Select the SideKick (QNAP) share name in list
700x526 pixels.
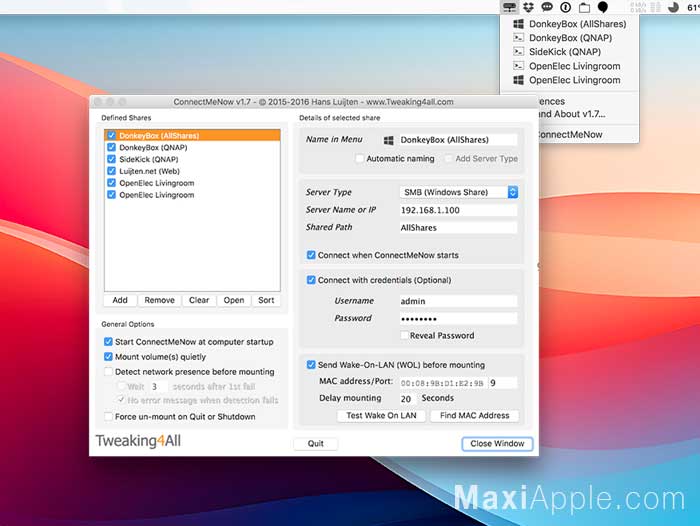pyautogui.click(x=149, y=159)
